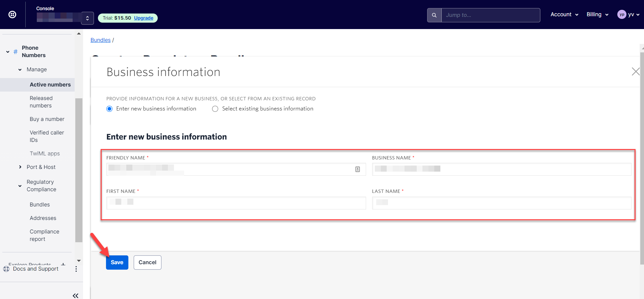Click the Business Name field
Viewport: 644px width, 299px height.
[501, 169]
